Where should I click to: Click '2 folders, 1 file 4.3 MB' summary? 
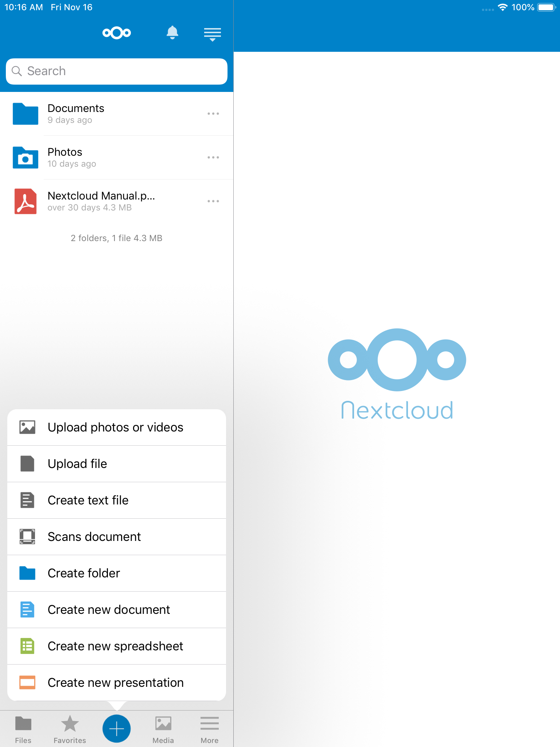[117, 238]
